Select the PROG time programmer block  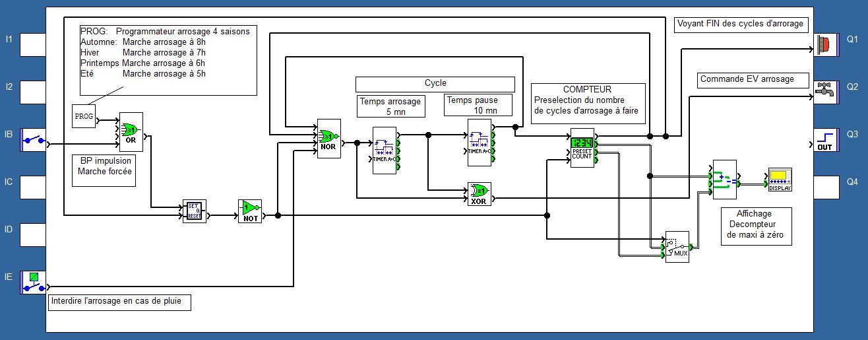pos(83,116)
